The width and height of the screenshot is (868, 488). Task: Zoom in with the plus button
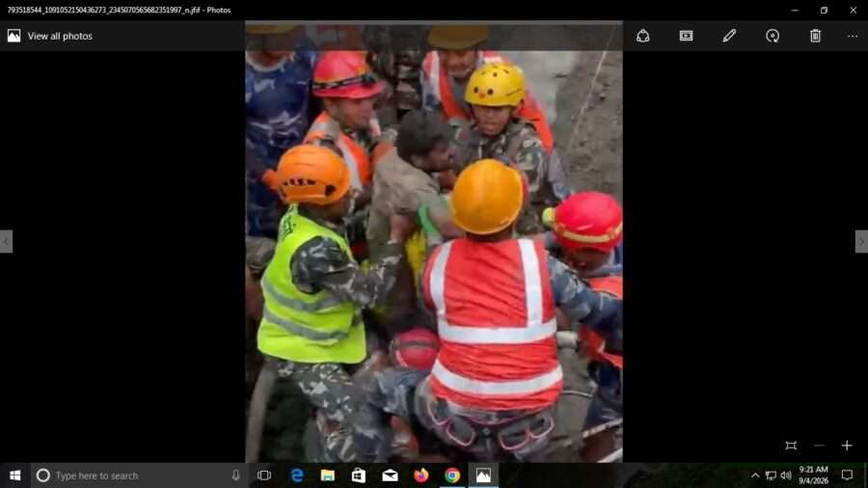pos(847,446)
